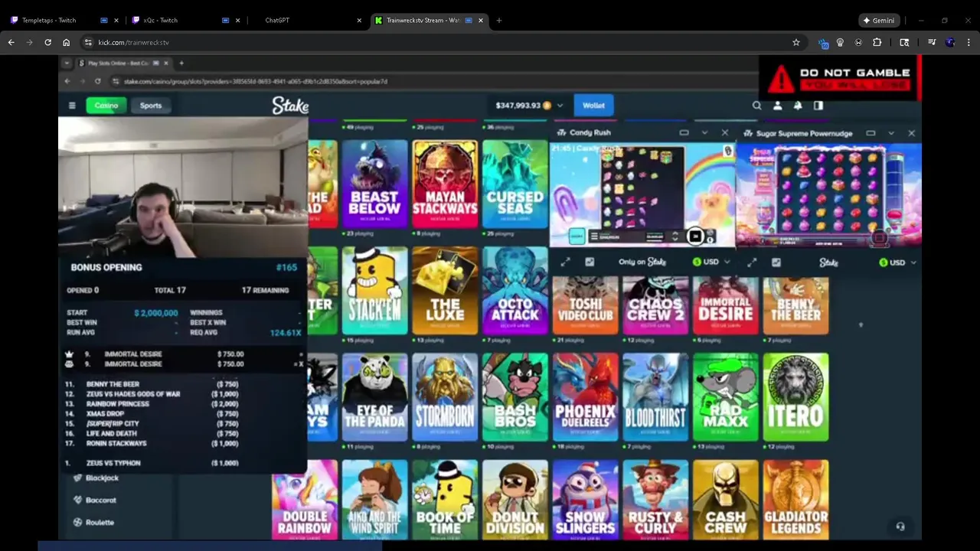Expand the balance currency dropdown
Viewport: 980px width, 551px height.
[560, 106]
